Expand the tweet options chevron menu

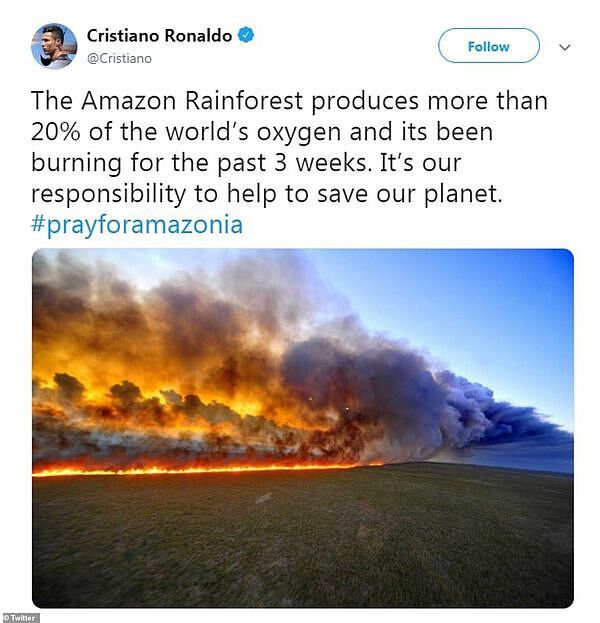coord(565,47)
